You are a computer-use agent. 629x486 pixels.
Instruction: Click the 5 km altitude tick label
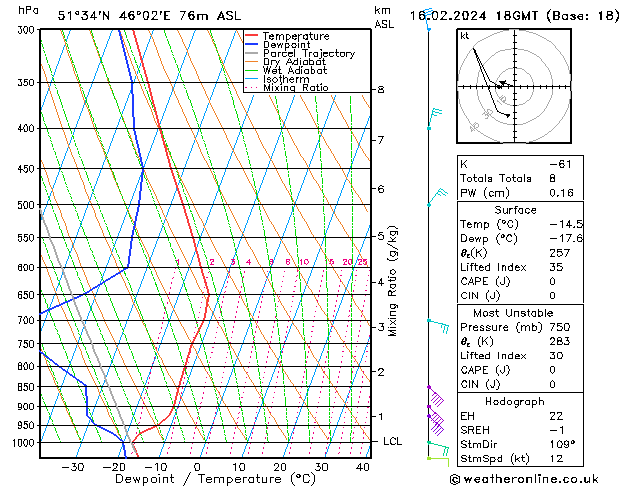click(381, 236)
